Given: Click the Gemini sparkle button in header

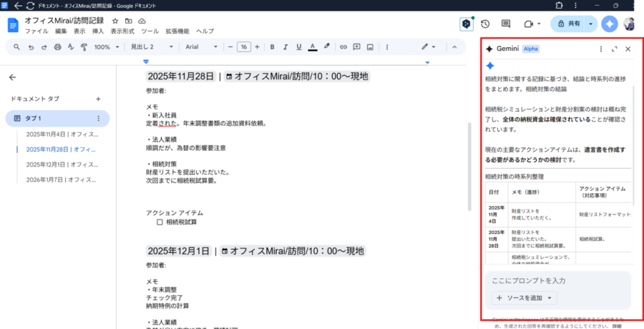Looking at the screenshot, I should (x=609, y=24).
